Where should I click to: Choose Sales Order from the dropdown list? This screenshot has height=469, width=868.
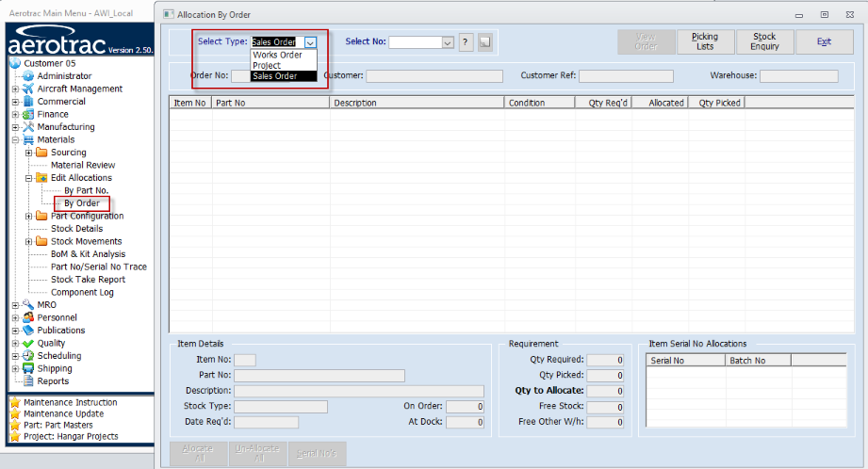tap(284, 75)
